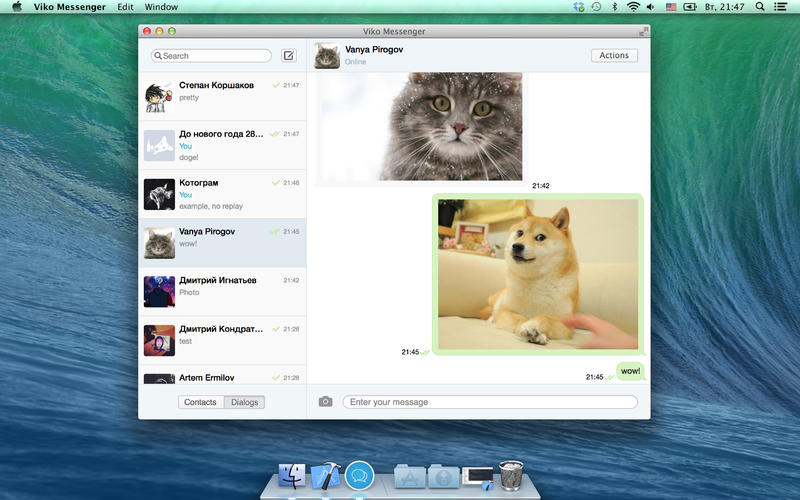800x500 pixels.
Task: Open Xcode hammer icon in Dock
Action: click(326, 476)
